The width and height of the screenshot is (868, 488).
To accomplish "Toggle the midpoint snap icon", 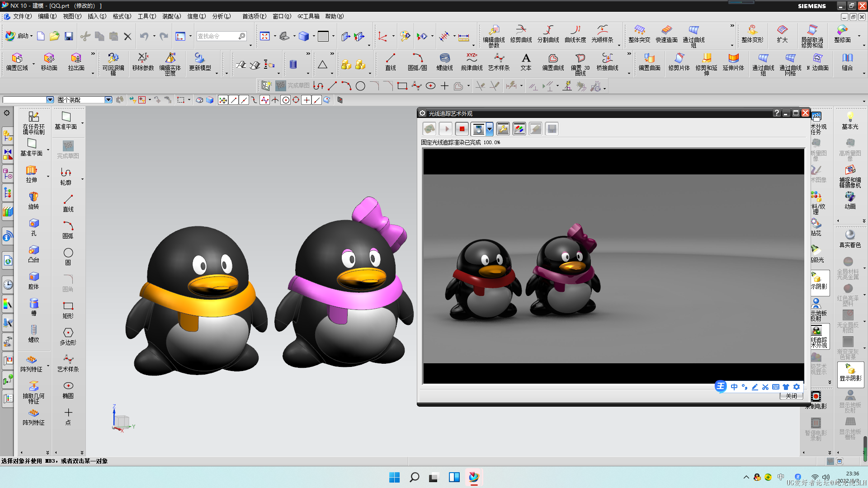I will 244,100.
